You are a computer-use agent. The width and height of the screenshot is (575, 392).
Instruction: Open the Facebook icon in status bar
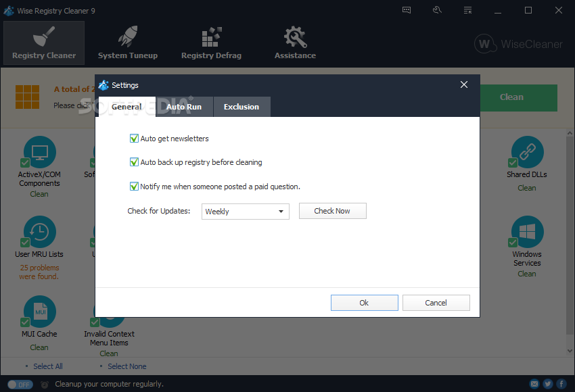[561, 384]
